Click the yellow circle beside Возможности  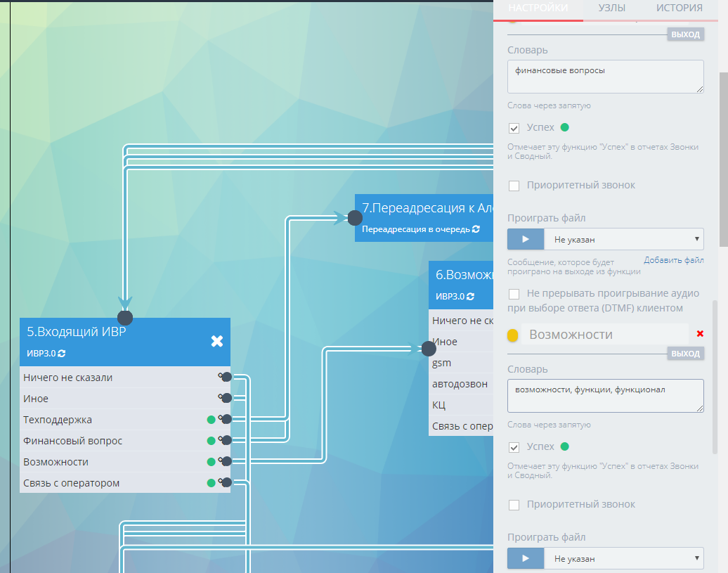click(x=513, y=335)
